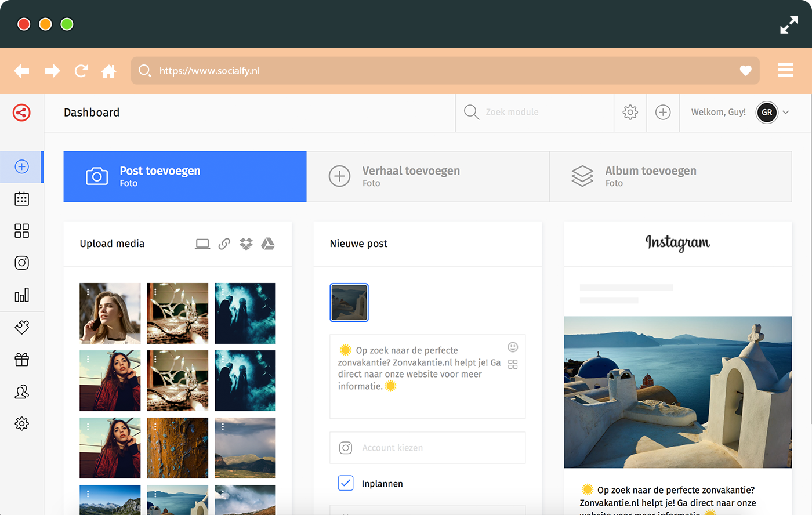The width and height of the screenshot is (812, 515).
Task: Click the red Socialfy share logo
Action: (21, 113)
